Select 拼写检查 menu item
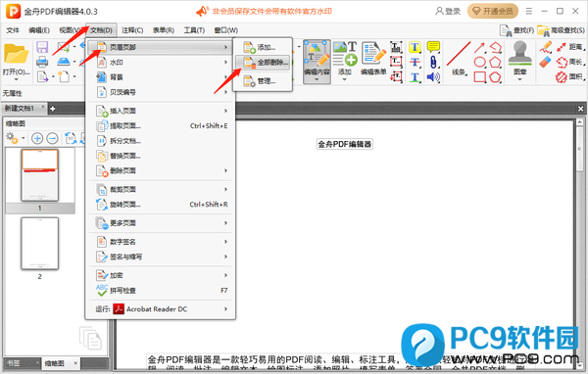Screen dimensions: 588x374 click(x=161, y=291)
